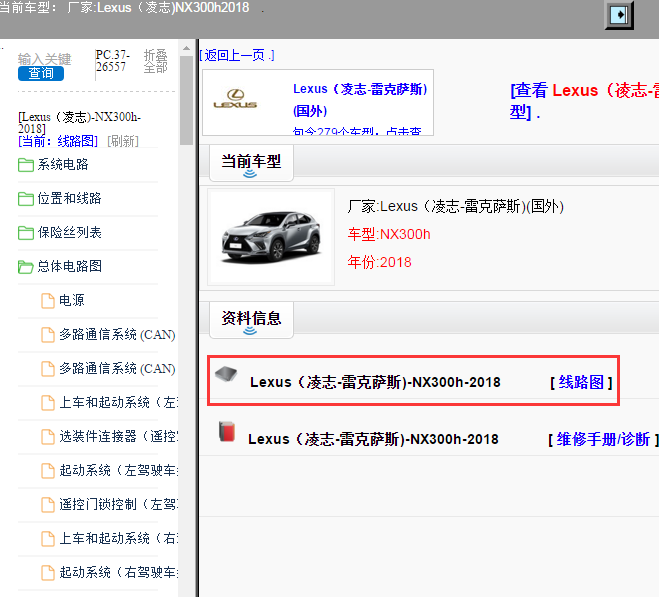
Task: Open 选装件连接器（遥控 tree item
Action: pos(118,436)
